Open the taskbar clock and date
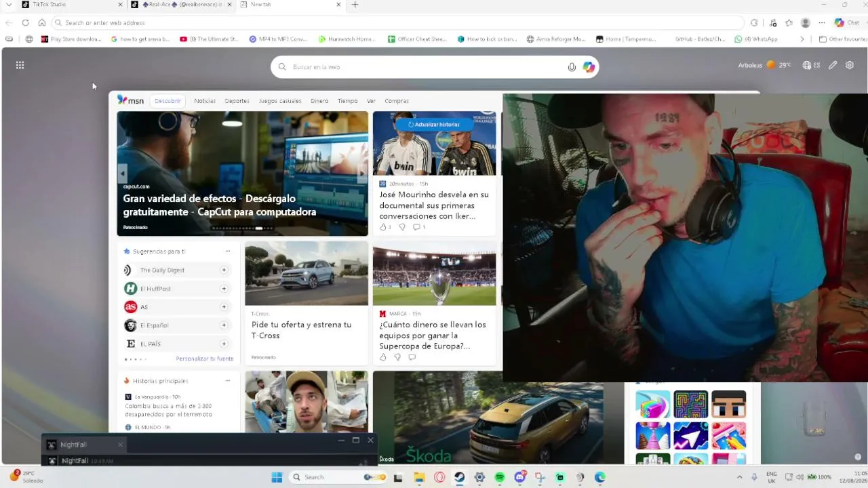 pos(854,477)
